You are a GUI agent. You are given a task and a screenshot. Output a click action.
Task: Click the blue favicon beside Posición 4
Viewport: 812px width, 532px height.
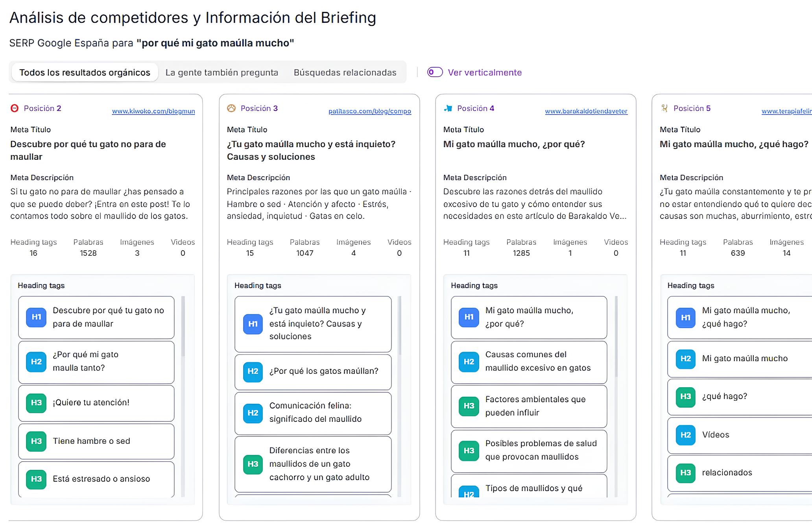(448, 108)
